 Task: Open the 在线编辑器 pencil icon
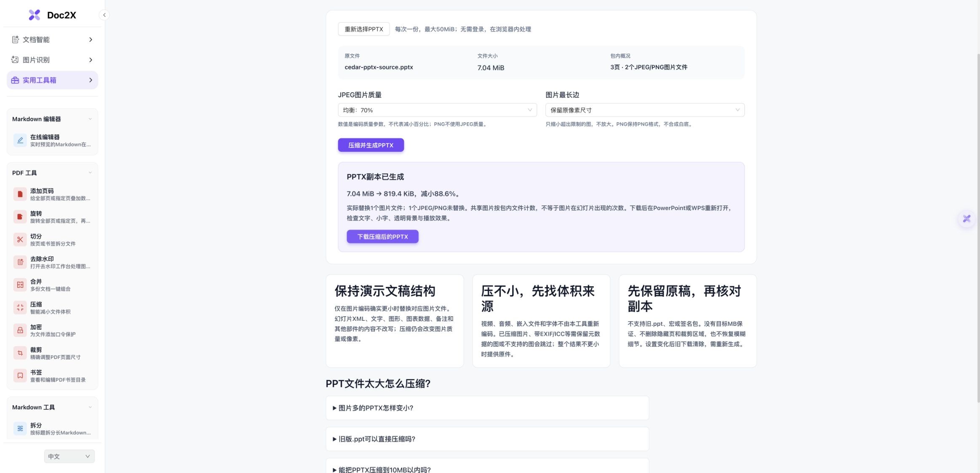pos(20,140)
